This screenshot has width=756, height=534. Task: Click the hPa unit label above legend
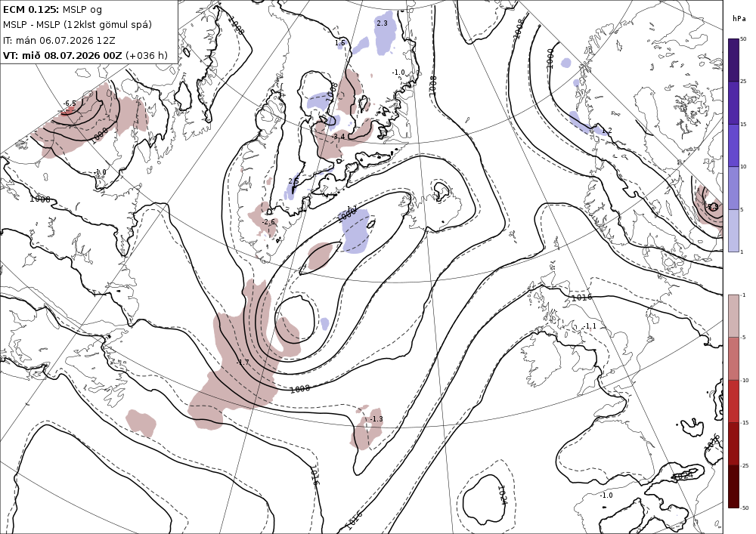(x=738, y=19)
